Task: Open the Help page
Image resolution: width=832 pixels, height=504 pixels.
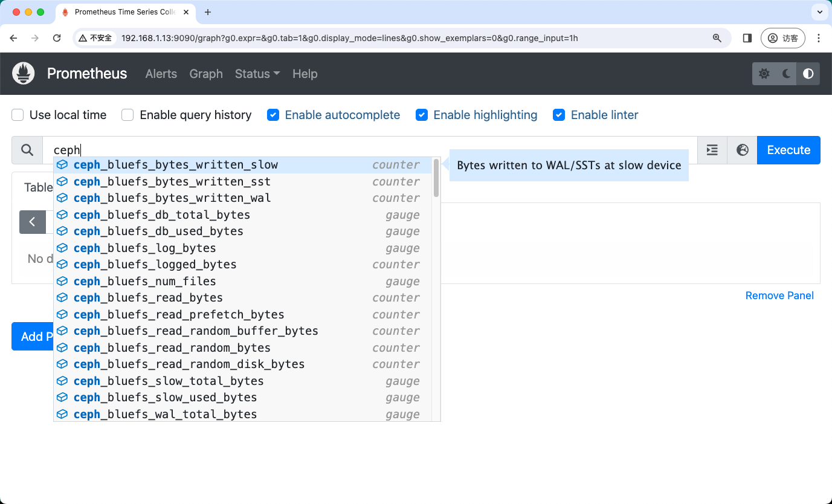Action: 305,74
